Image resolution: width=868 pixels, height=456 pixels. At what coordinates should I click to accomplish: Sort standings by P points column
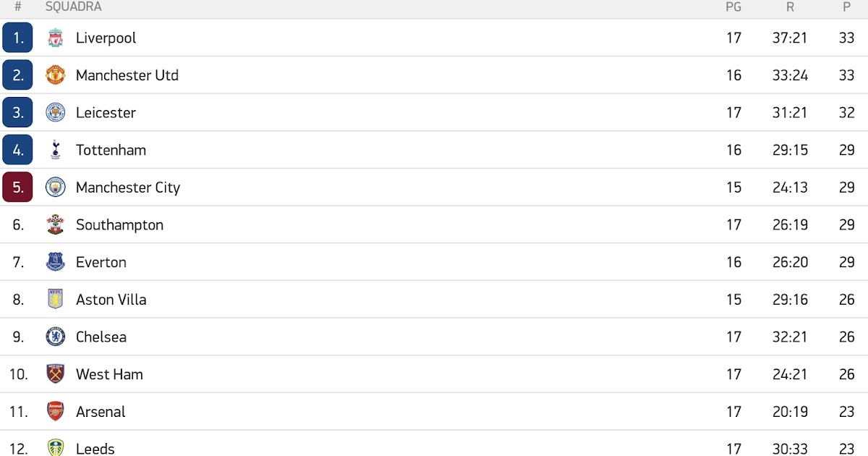pyautogui.click(x=846, y=7)
